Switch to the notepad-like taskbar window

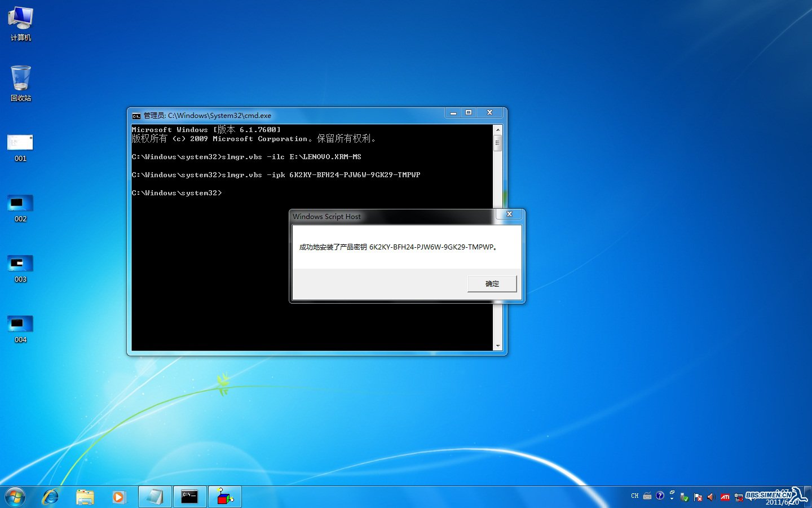pyautogui.click(x=155, y=497)
